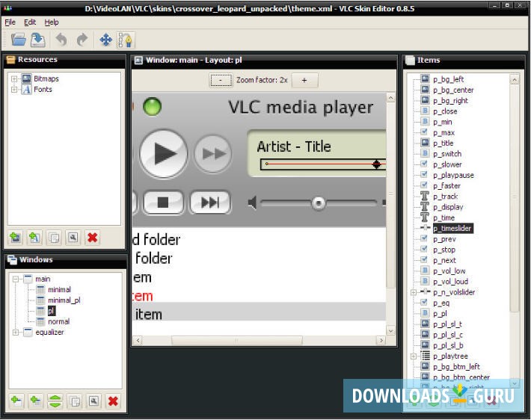Select p_slower checkbox item
Image resolution: width=531 pixels, height=420 pixels.
(x=447, y=164)
